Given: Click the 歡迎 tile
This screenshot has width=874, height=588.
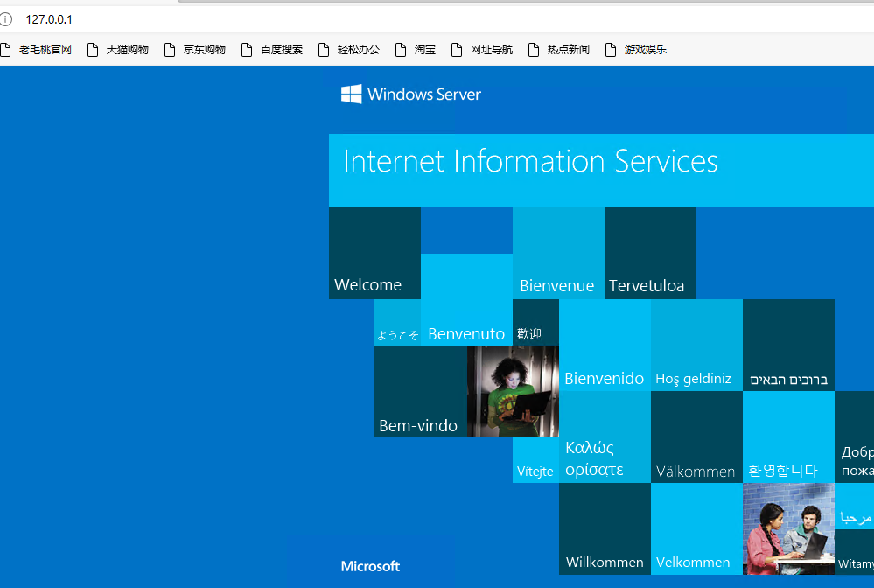Looking at the screenshot, I should tap(535, 322).
